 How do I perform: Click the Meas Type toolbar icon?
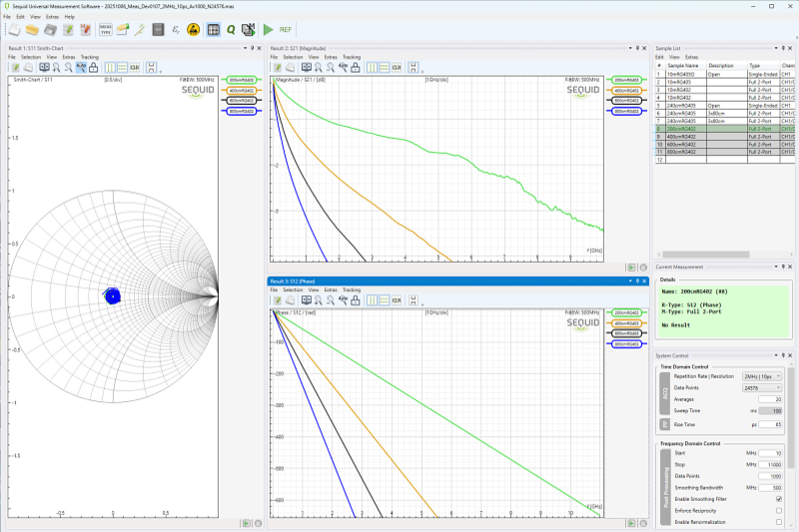pyautogui.click(x=106, y=31)
